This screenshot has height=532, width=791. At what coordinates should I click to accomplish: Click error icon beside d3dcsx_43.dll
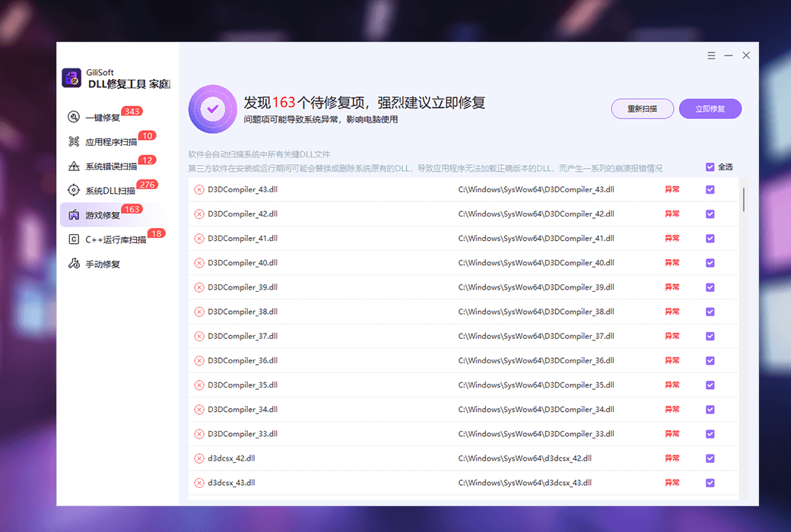pyautogui.click(x=199, y=483)
